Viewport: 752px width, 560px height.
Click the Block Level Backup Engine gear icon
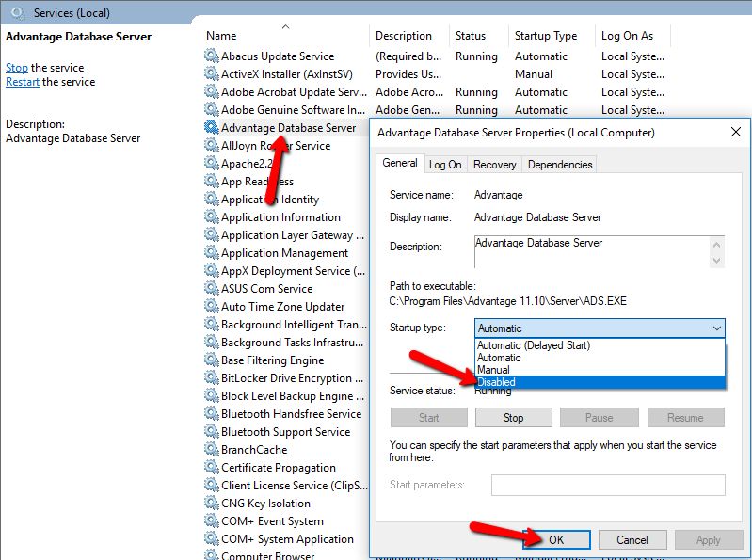click(211, 395)
